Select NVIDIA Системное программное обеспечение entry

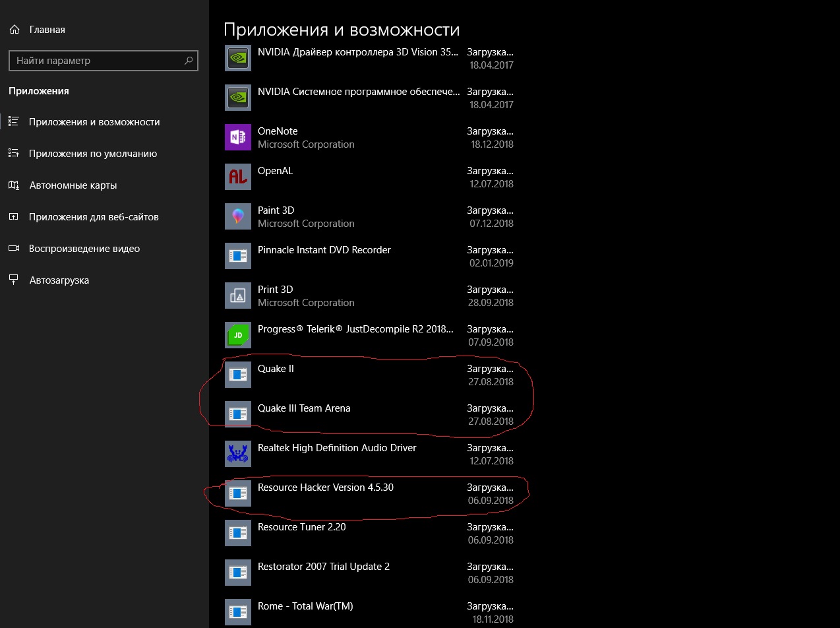(359, 92)
